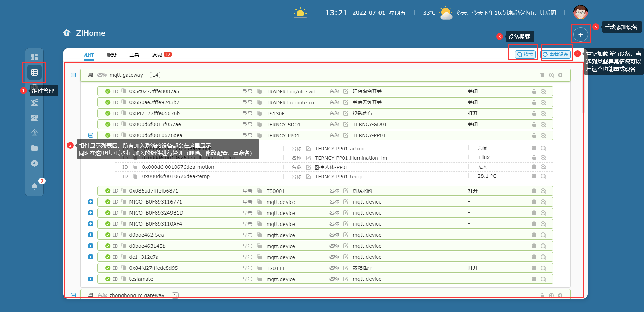This screenshot has height=312, width=644.
Task: Open configuration gear for mqtt.gateway
Action: click(560, 75)
